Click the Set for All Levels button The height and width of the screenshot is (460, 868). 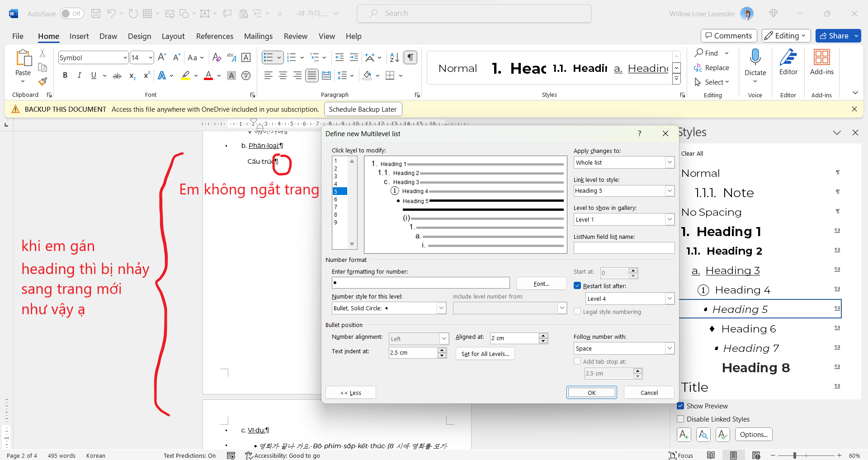click(485, 353)
